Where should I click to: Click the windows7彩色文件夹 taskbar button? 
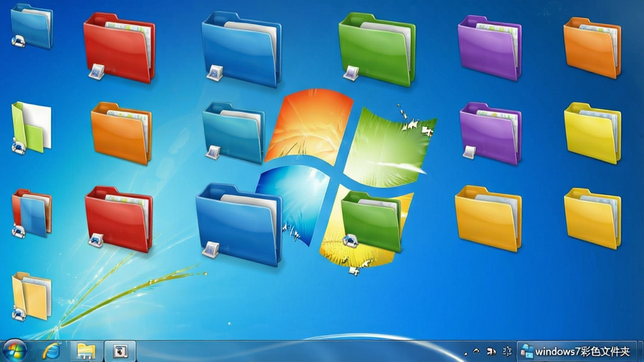tap(576, 351)
